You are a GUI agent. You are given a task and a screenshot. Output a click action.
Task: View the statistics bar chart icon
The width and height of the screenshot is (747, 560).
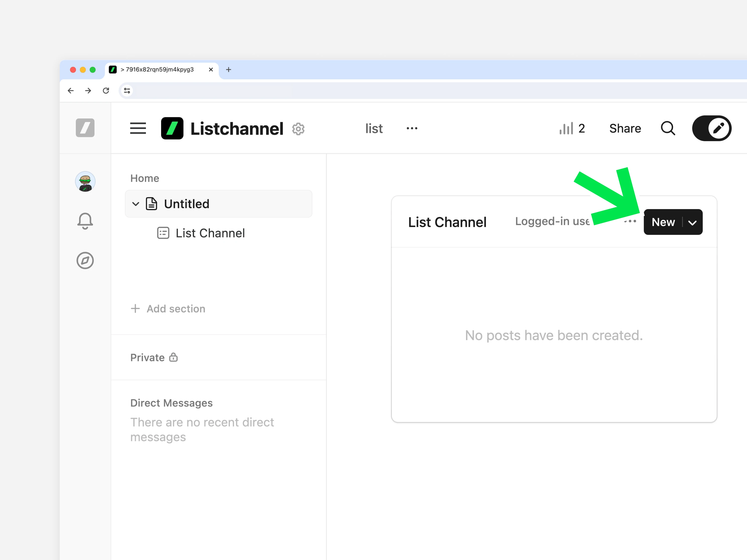coord(566,128)
